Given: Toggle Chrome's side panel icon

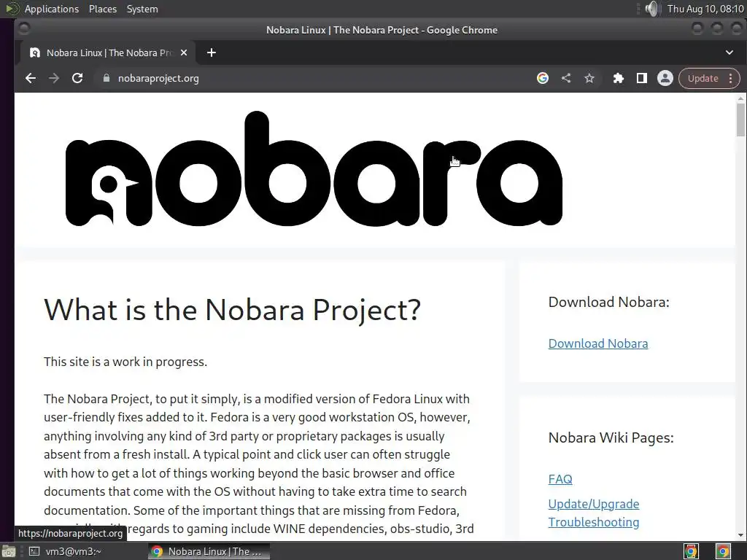Looking at the screenshot, I should 642,78.
